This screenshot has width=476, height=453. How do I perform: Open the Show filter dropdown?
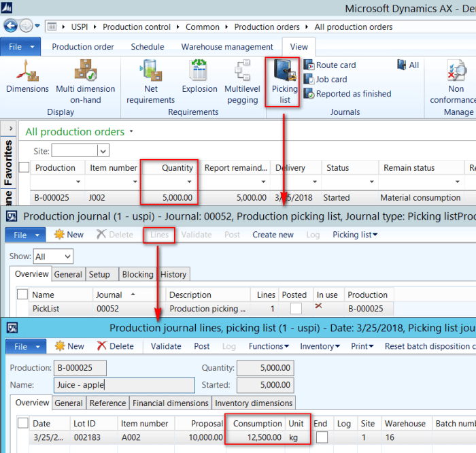(x=67, y=256)
